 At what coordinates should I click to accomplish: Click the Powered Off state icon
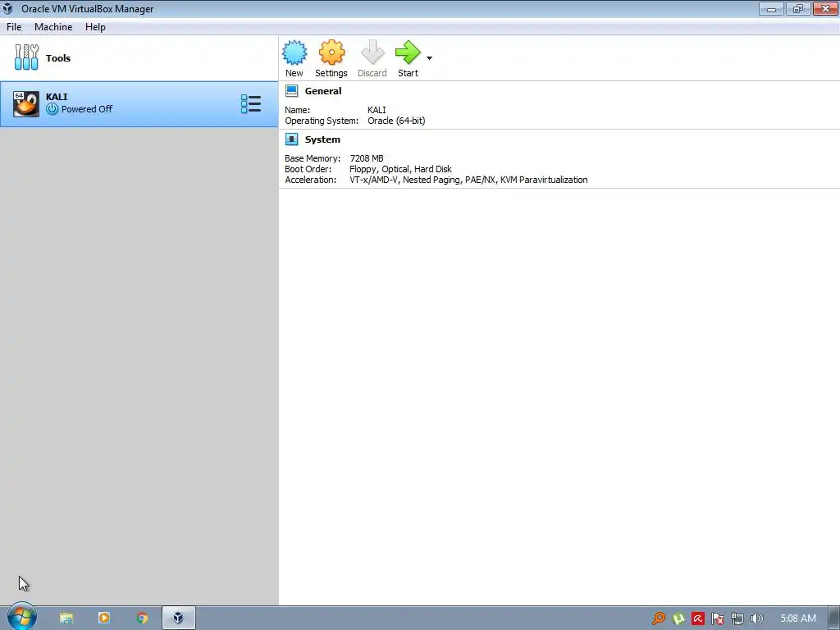52,109
